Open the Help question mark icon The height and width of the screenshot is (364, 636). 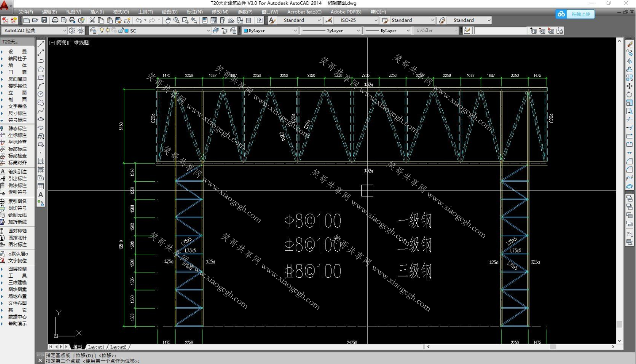click(260, 20)
